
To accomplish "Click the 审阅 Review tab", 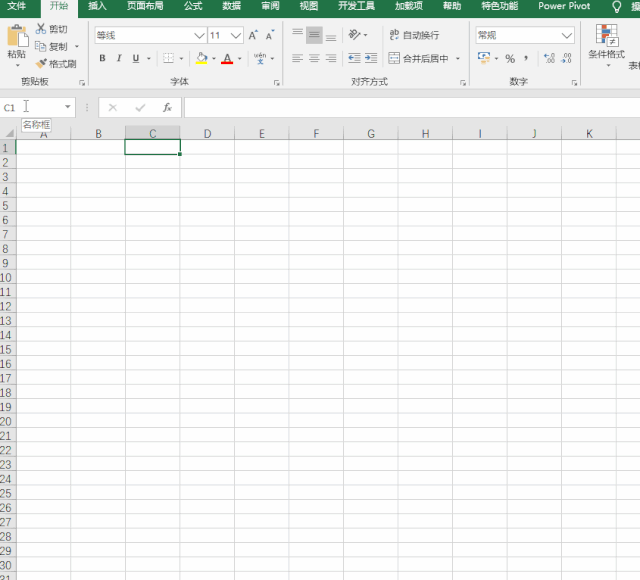I will (270, 6).
